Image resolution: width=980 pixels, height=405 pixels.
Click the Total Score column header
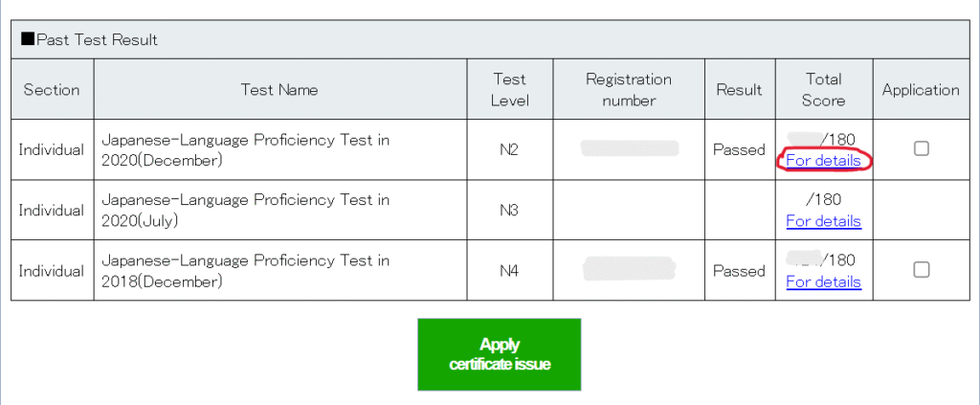click(824, 89)
